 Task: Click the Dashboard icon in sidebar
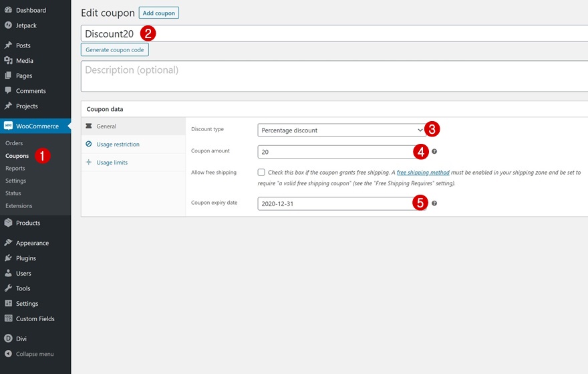pos(8,11)
